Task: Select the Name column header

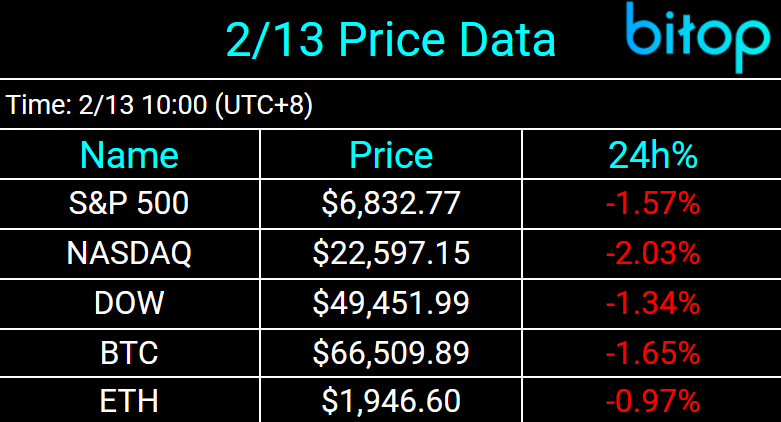Action: pos(129,155)
